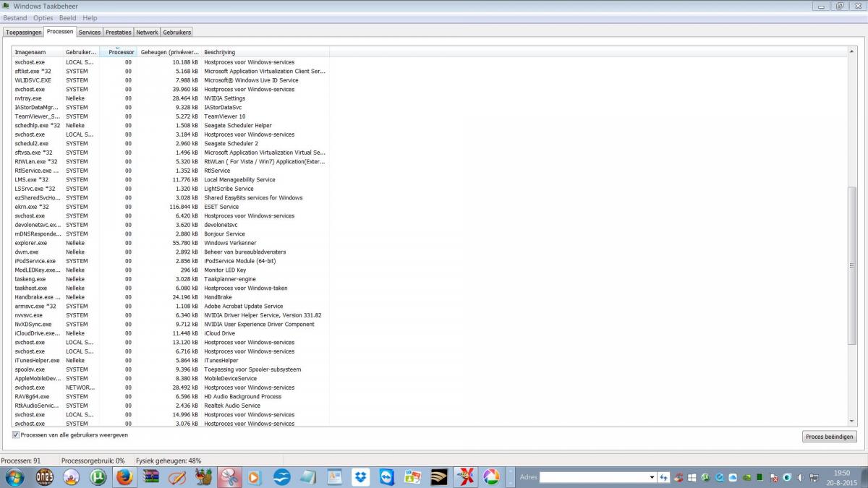Open the Spotify-style striped taskbar icon
This screenshot has width=868, height=488.
click(x=439, y=477)
